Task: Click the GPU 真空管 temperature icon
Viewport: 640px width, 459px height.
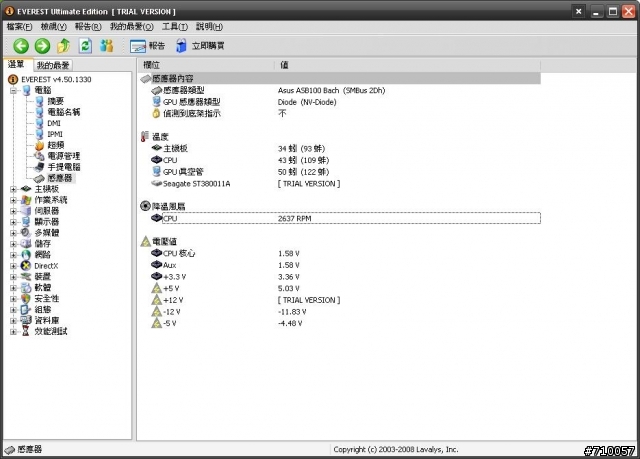Action: pos(156,172)
